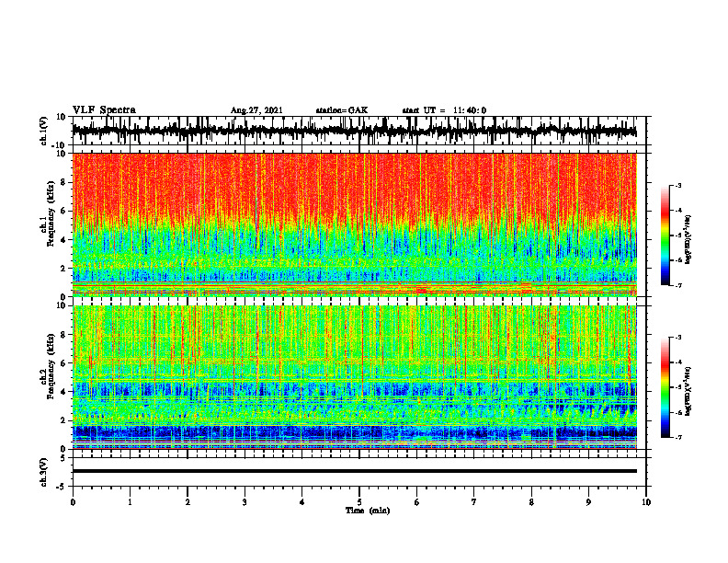Click the '-5' tick on ch.3(V) axis
The image size is (728, 563).
pos(62,487)
